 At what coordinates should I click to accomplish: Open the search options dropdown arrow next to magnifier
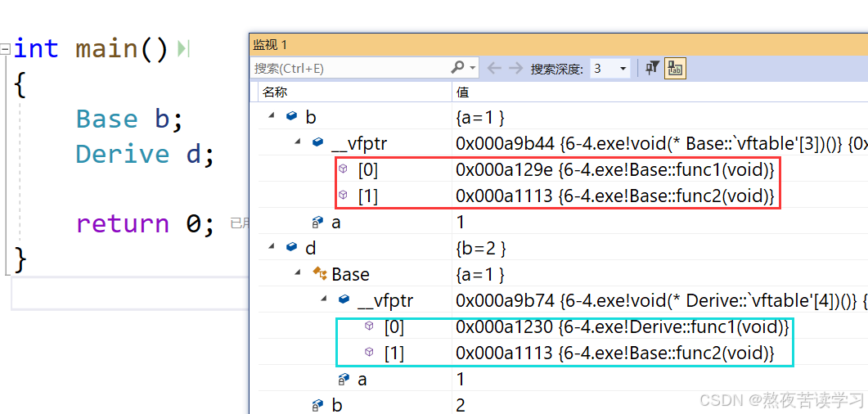pos(473,68)
